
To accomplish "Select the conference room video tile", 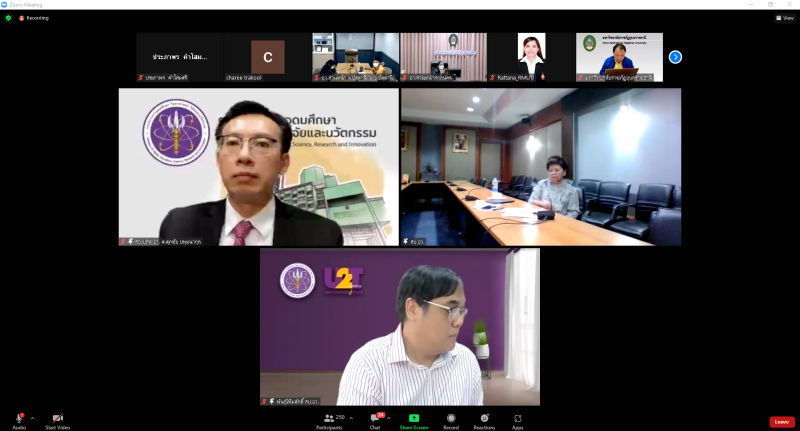I will click(x=540, y=166).
